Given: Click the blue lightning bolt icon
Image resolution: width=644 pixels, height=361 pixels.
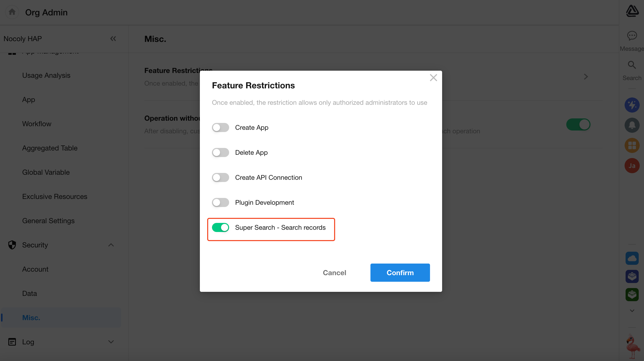Looking at the screenshot, I should pyautogui.click(x=632, y=105).
